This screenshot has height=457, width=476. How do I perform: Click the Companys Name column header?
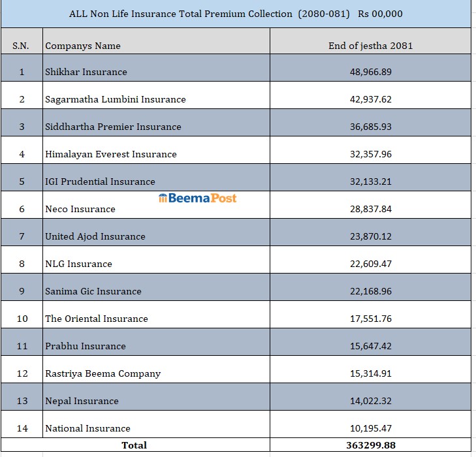click(83, 46)
